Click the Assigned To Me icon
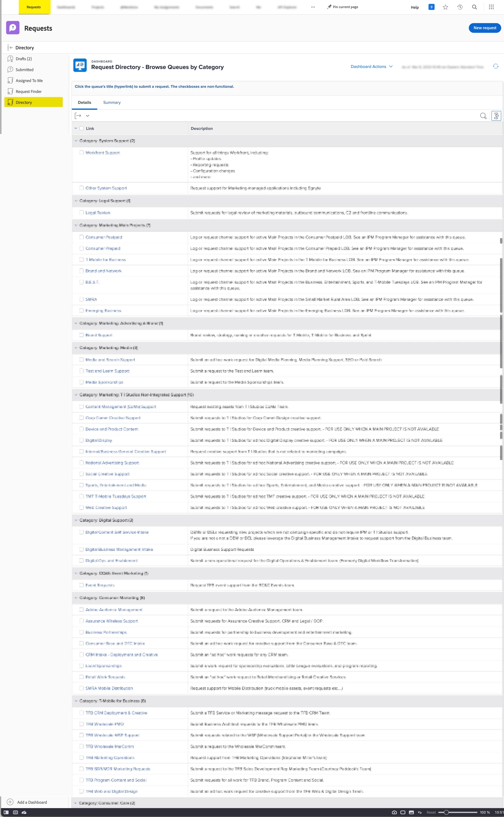The width and height of the screenshot is (504, 817). pos(10,81)
